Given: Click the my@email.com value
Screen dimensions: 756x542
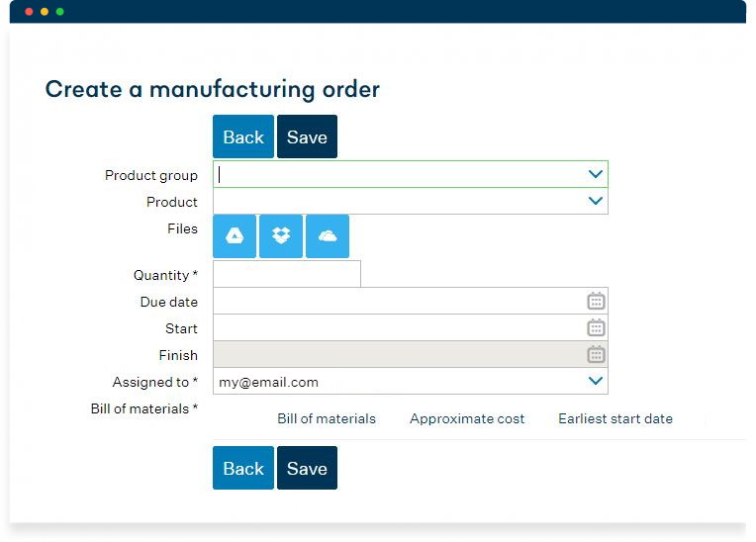Looking at the screenshot, I should [268, 382].
